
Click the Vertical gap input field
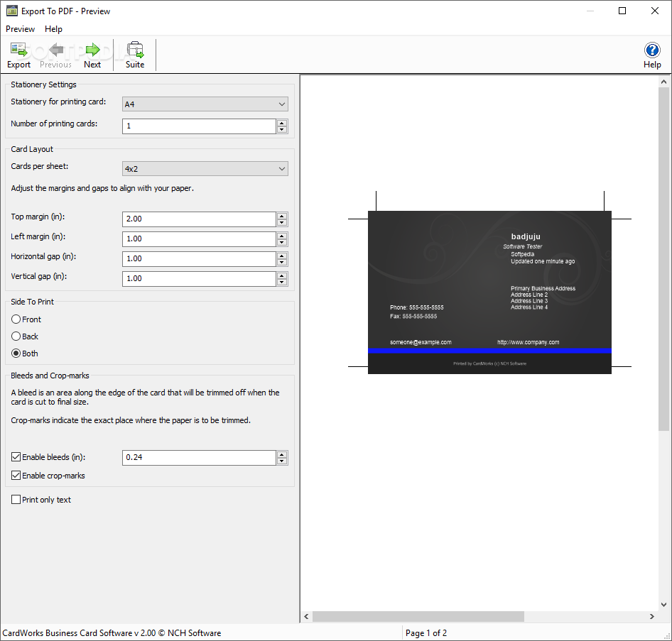(199, 279)
